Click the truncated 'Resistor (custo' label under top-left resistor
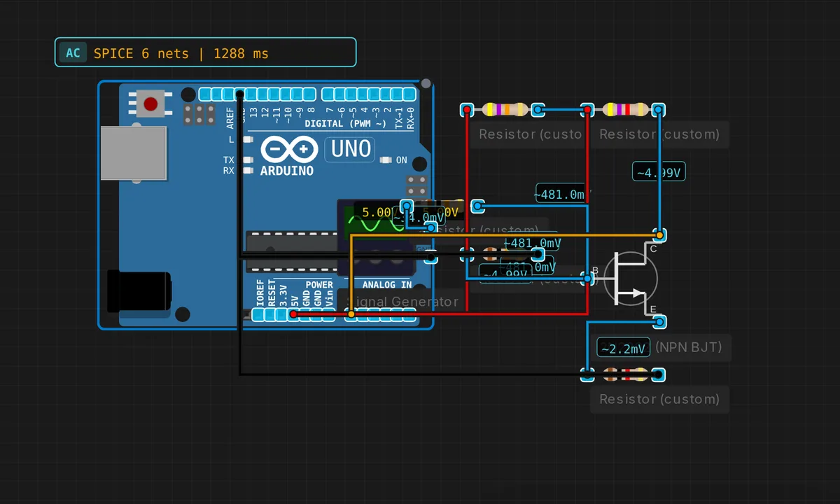Viewport: 840px width, 504px height. [530, 134]
